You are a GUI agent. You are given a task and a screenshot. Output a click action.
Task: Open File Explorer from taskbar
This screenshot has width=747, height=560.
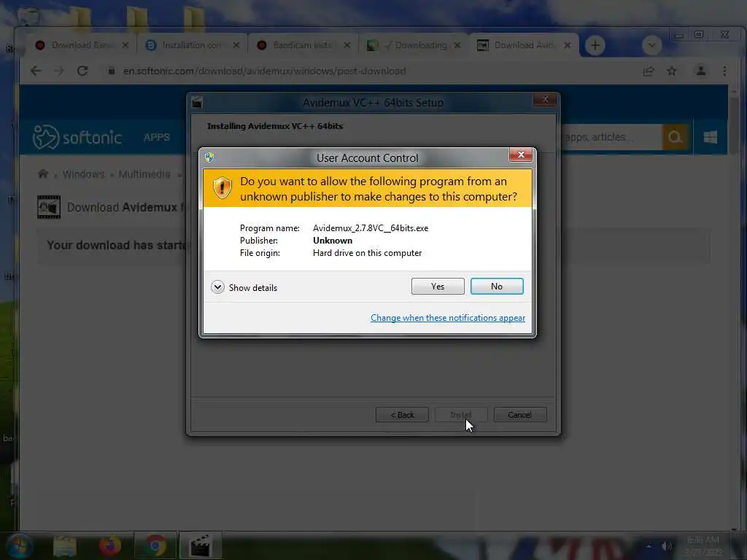click(65, 546)
